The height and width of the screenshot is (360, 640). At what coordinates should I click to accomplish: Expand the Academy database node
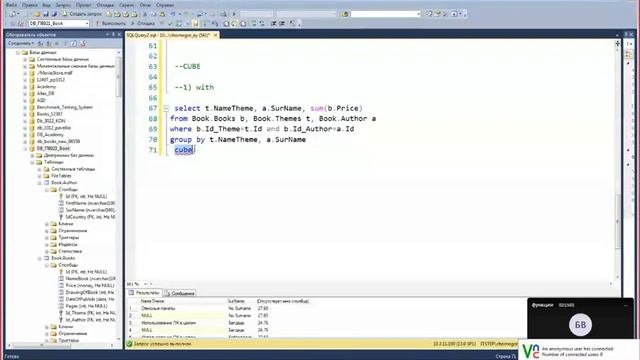tap(25, 87)
